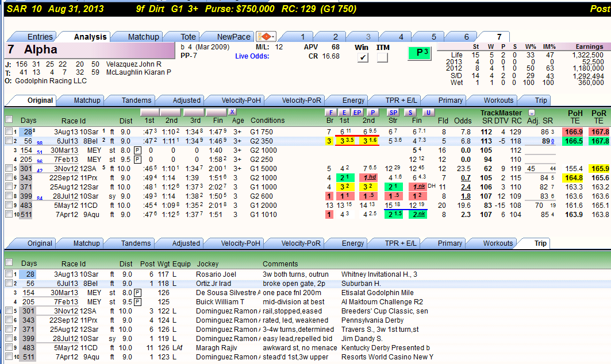Screen dimensions: 611x364
Task: Check the 5May12 11CD trip row checkbox
Action: tap(9, 348)
